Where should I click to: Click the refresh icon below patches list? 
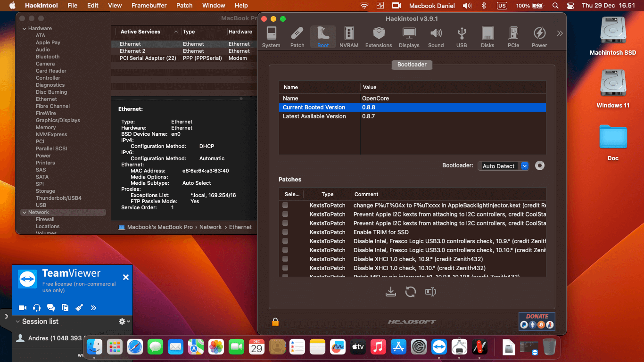pos(411,292)
